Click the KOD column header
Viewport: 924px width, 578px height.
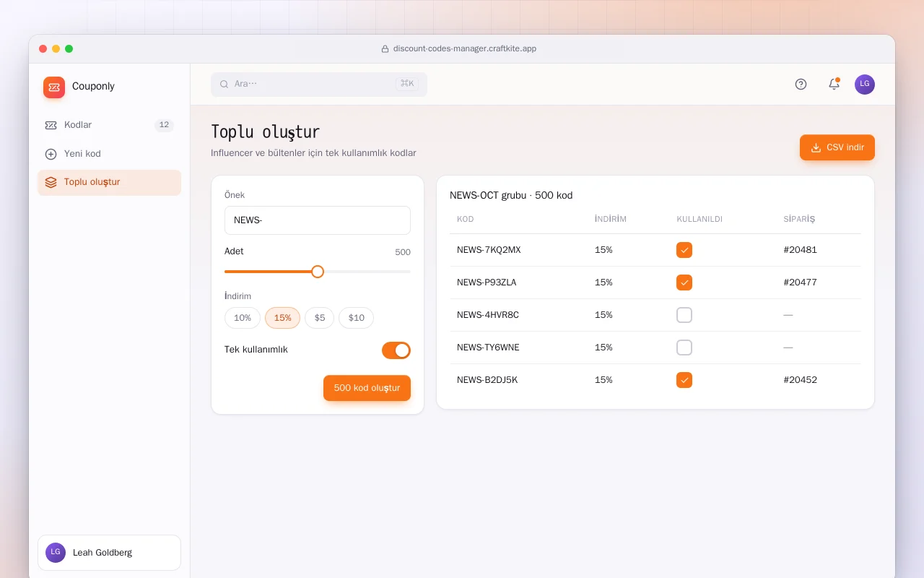466,219
